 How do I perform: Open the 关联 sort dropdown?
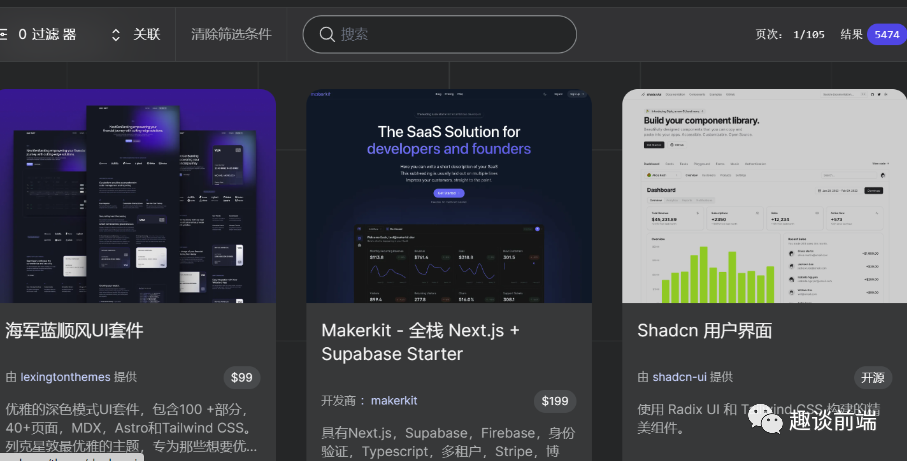(x=136, y=35)
